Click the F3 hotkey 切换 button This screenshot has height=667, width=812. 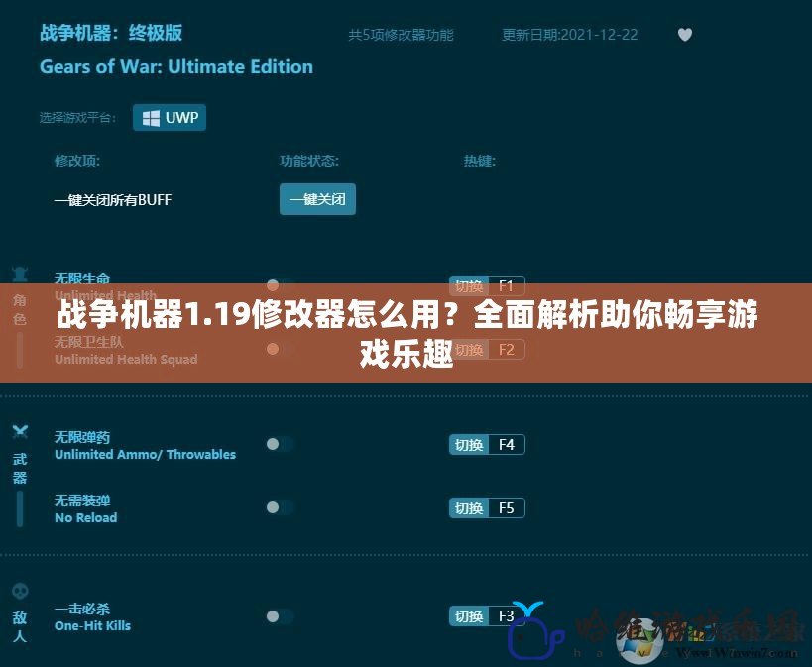tap(469, 616)
